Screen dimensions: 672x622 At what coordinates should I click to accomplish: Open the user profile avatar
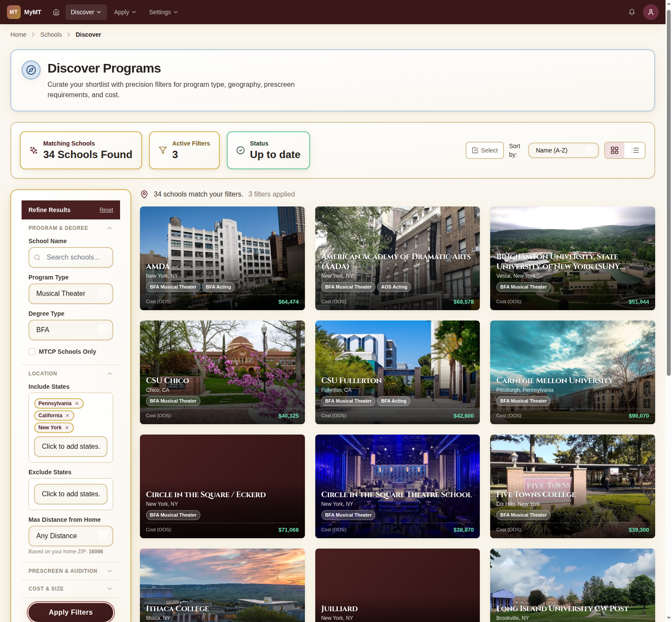pyautogui.click(x=650, y=12)
